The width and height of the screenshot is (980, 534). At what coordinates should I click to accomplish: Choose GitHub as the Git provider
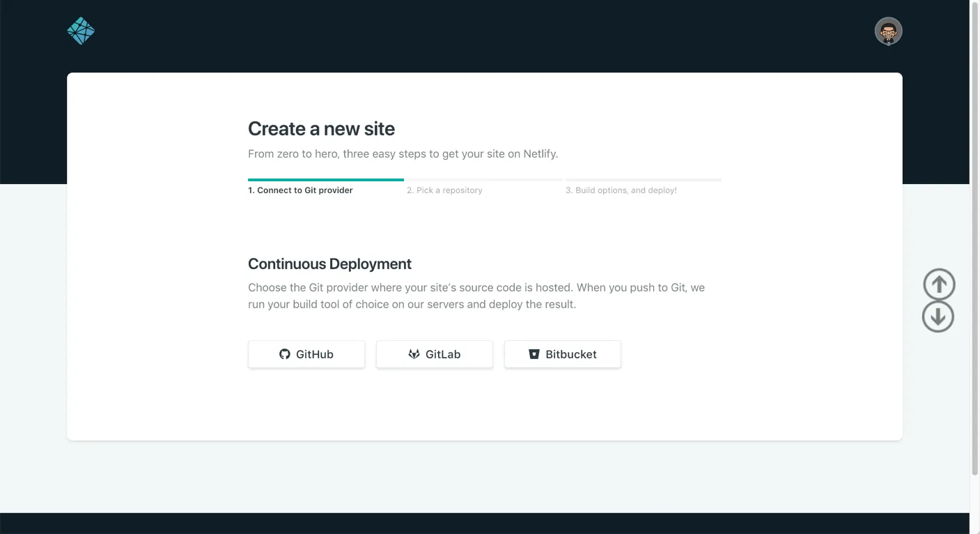click(x=306, y=354)
